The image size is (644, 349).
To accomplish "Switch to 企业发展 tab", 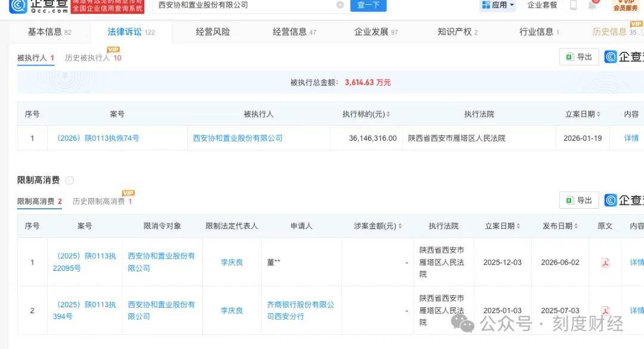I will pyautogui.click(x=376, y=32).
